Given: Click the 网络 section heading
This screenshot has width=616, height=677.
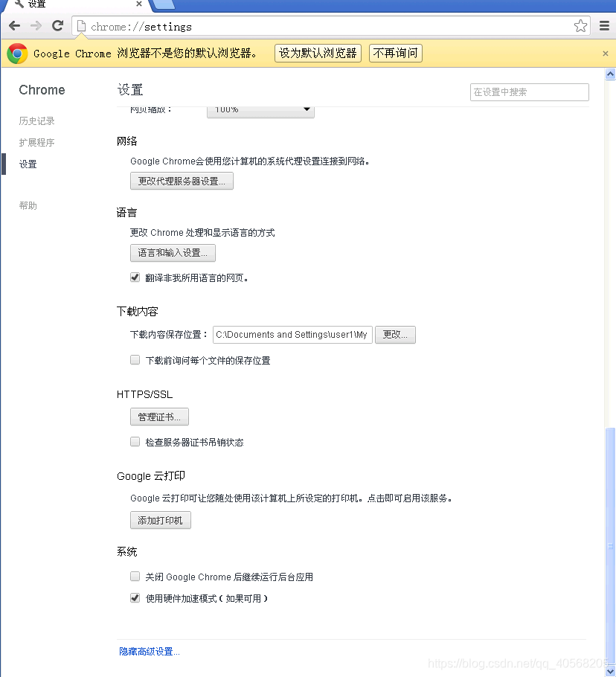Looking at the screenshot, I should 127,141.
